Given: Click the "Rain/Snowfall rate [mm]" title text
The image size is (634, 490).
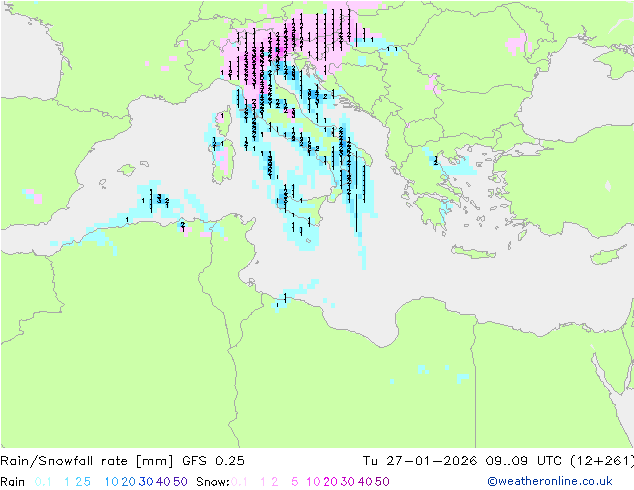Looking at the screenshot, I should (x=87, y=461).
